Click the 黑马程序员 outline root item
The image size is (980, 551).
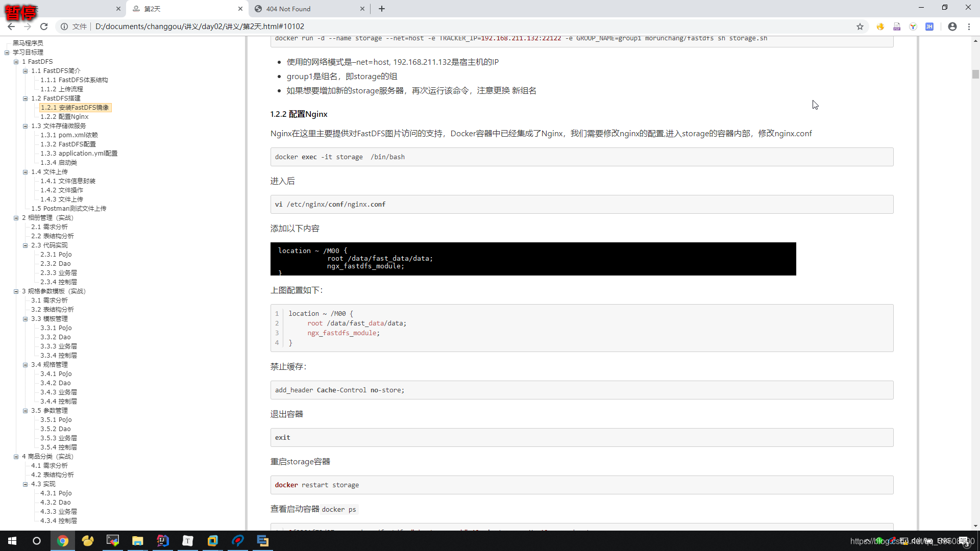[28, 43]
